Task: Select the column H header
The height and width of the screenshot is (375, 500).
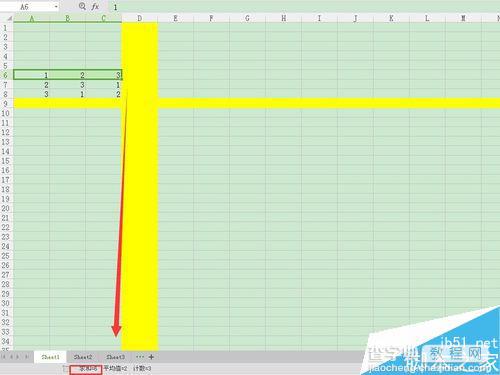Action: [283, 18]
